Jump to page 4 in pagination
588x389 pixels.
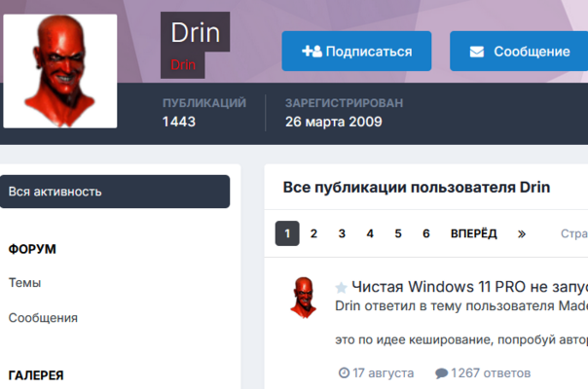tap(370, 233)
